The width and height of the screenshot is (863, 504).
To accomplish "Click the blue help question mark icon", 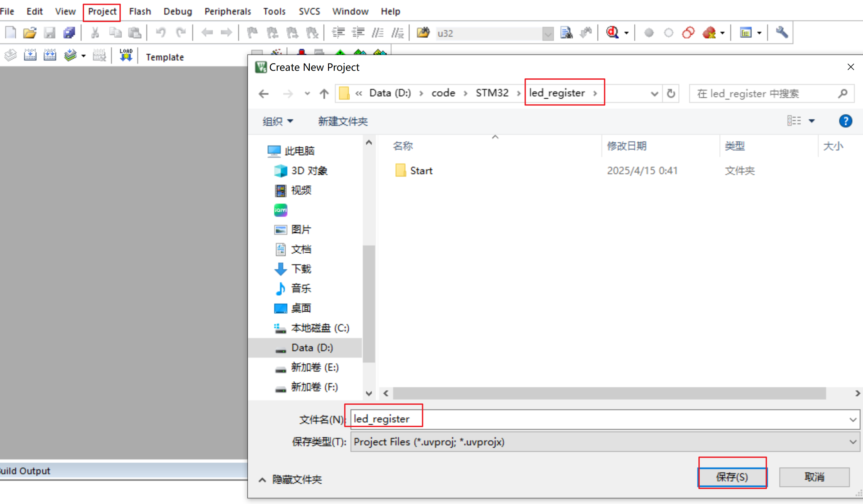I will (845, 121).
